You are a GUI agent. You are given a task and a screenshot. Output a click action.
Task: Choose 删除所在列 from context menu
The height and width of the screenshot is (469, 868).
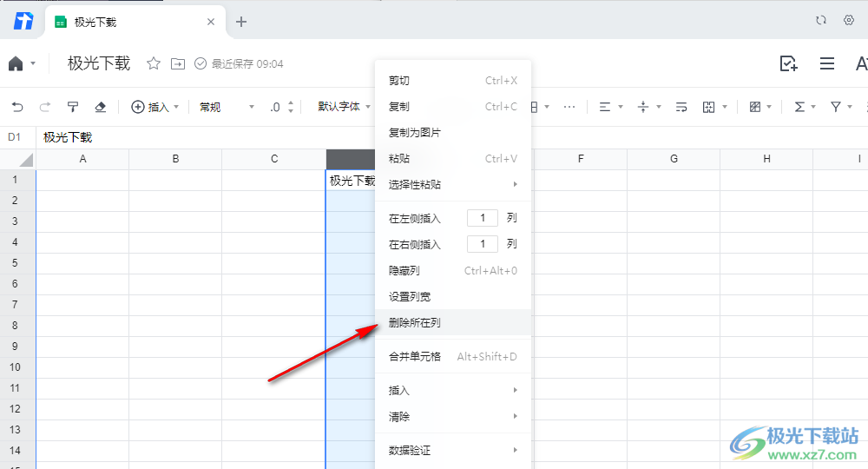click(x=453, y=323)
